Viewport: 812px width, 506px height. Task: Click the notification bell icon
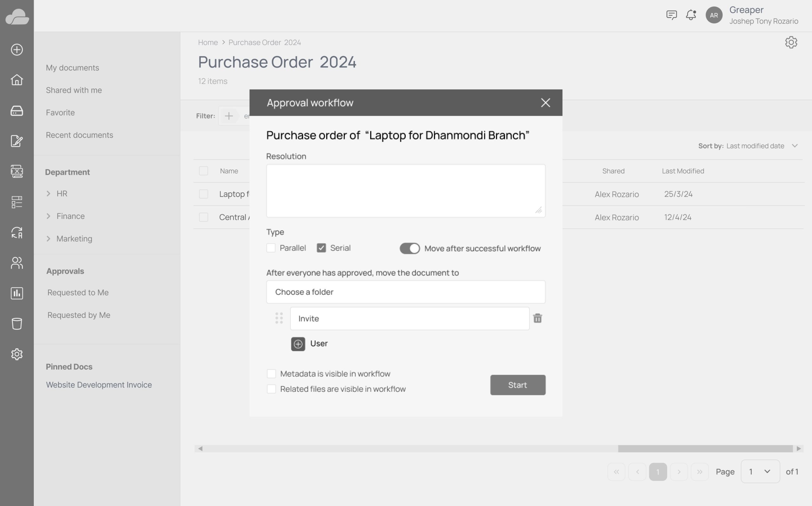click(x=690, y=15)
